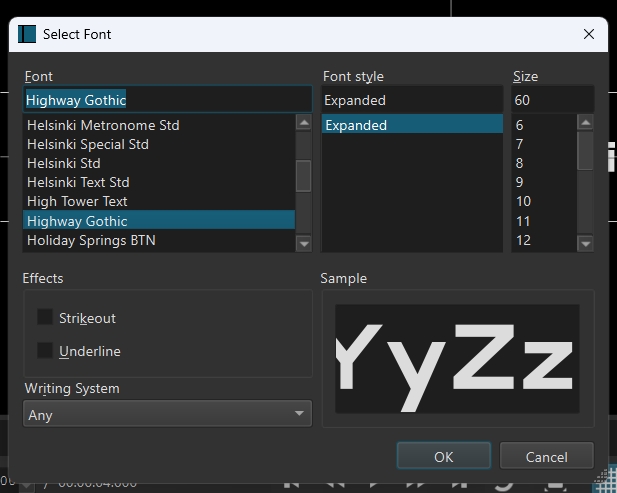This screenshot has width=617, height=493.
Task: Close the Select Font dialog
Action: 589,34
